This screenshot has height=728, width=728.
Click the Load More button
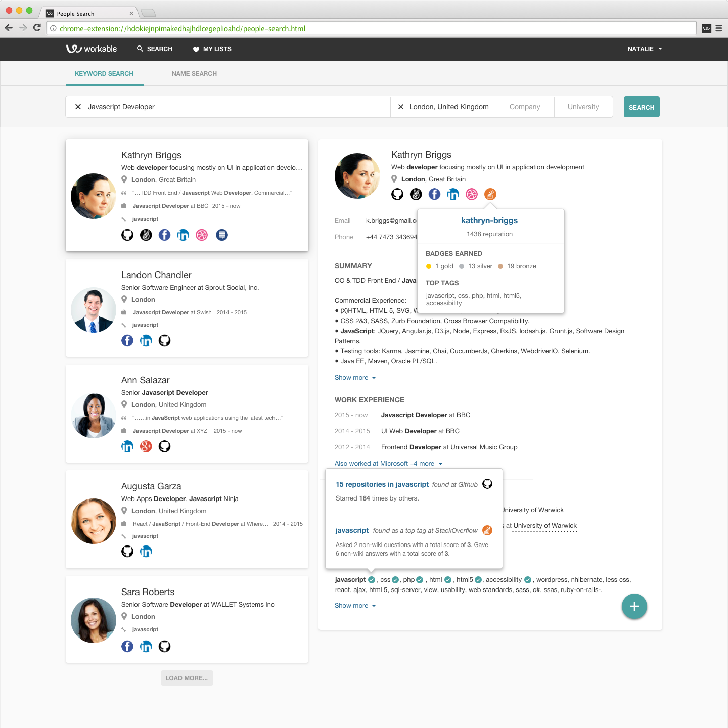coord(187,678)
